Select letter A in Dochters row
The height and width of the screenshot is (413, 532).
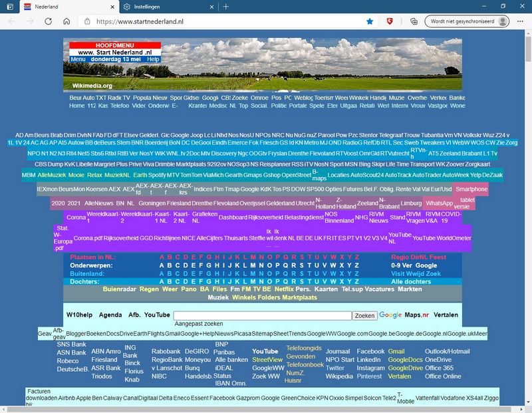click(162, 282)
